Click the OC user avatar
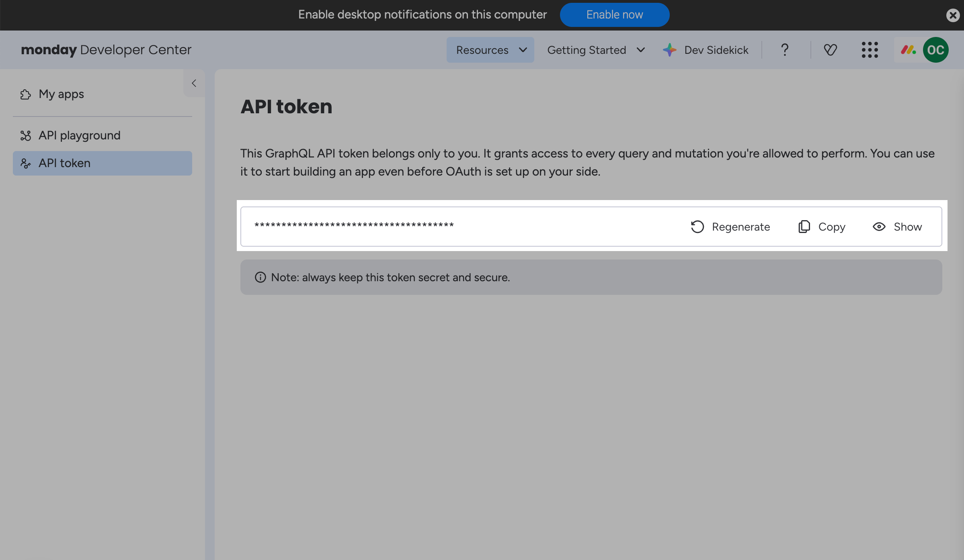Image resolution: width=964 pixels, height=560 pixels. 935,50
